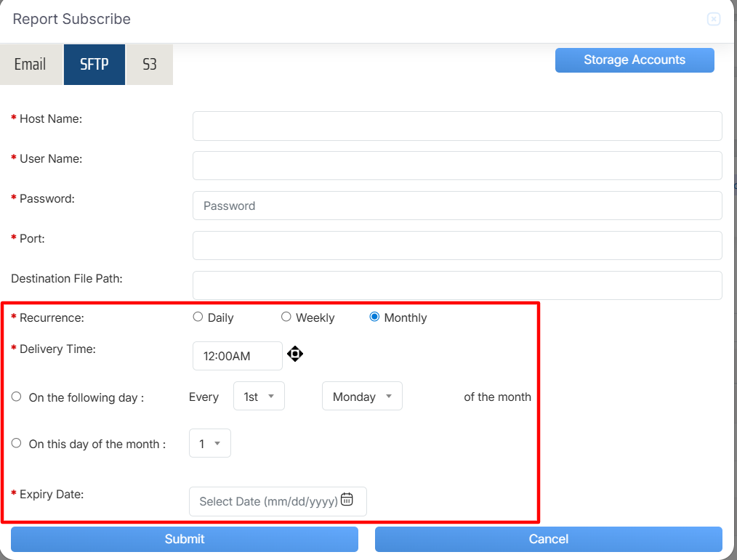Switch to the S3 tab
Screen dimensions: 737x560
pyautogui.click(x=149, y=65)
